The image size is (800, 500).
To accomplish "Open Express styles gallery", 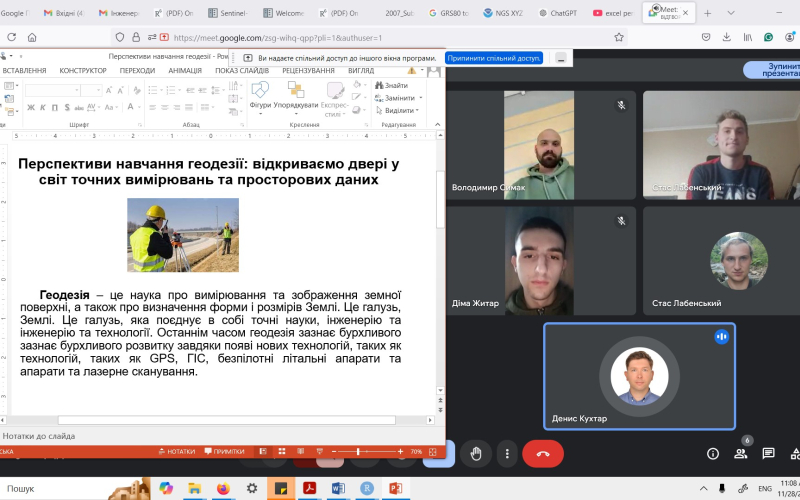I will [x=335, y=99].
